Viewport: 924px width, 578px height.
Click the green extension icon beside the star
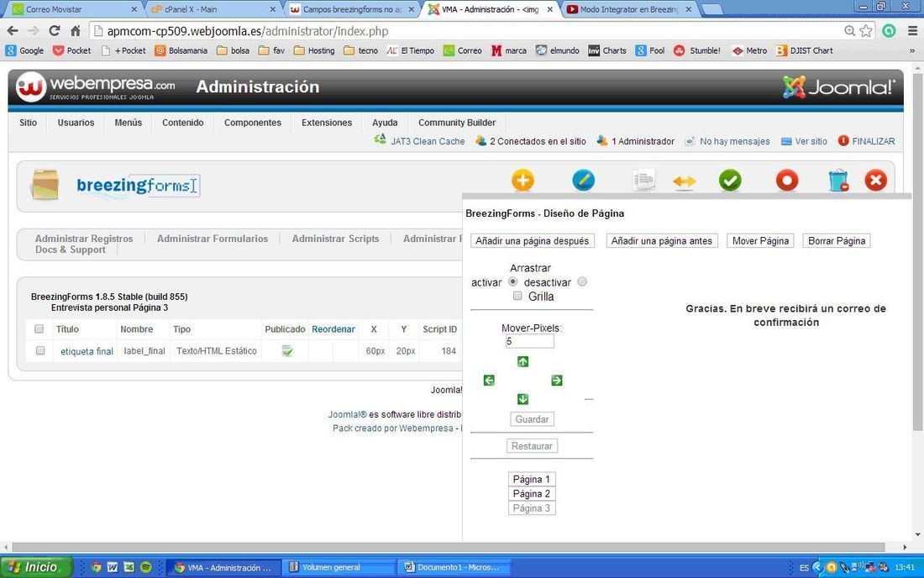click(889, 30)
